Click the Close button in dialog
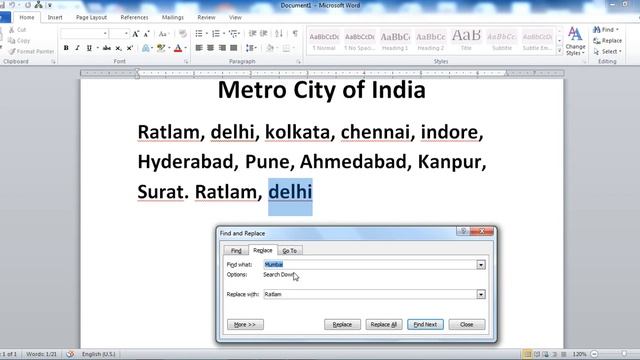This screenshot has height=360, width=640. point(467,324)
